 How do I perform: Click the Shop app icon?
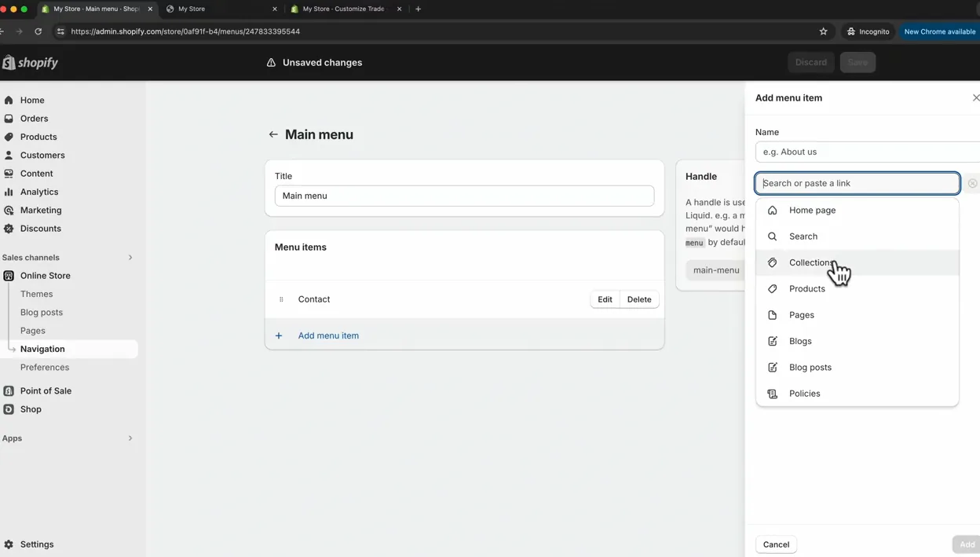[x=9, y=409]
